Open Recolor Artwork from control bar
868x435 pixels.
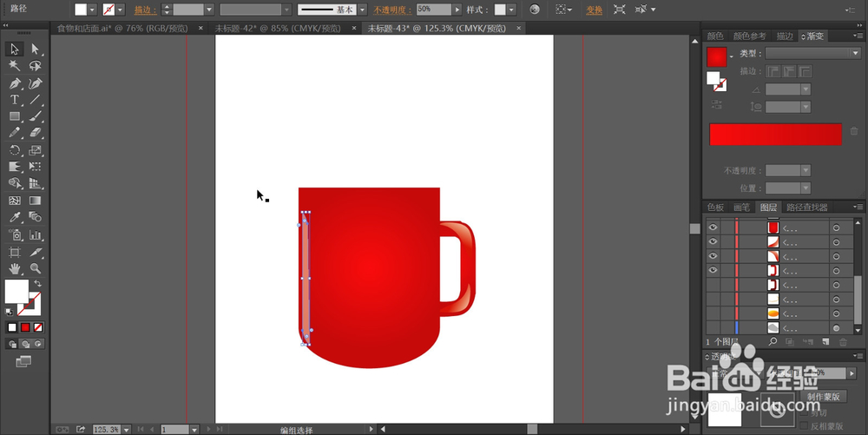(534, 10)
